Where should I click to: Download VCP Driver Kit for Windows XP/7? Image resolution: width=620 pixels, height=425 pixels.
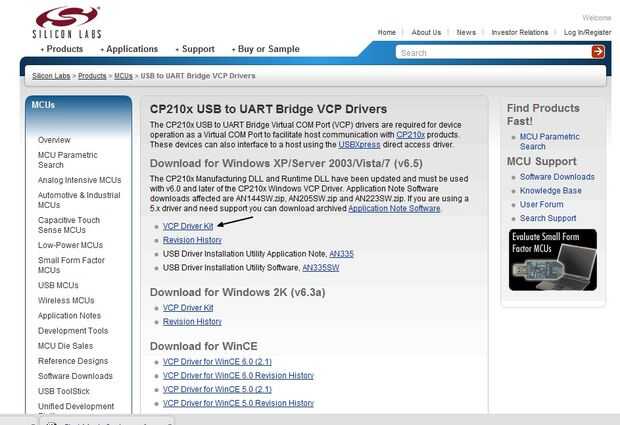click(188, 226)
